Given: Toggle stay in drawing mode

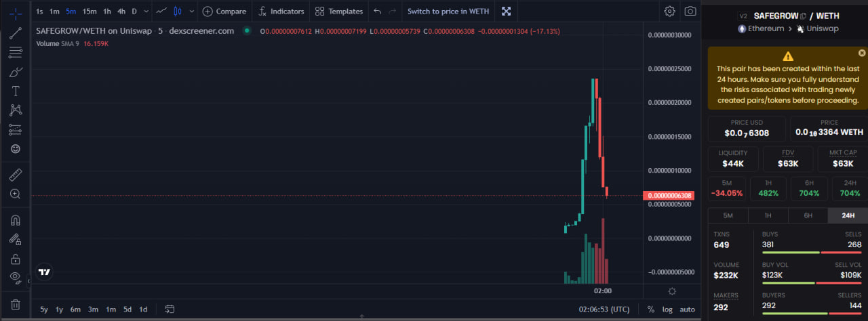Looking at the screenshot, I should (16, 239).
